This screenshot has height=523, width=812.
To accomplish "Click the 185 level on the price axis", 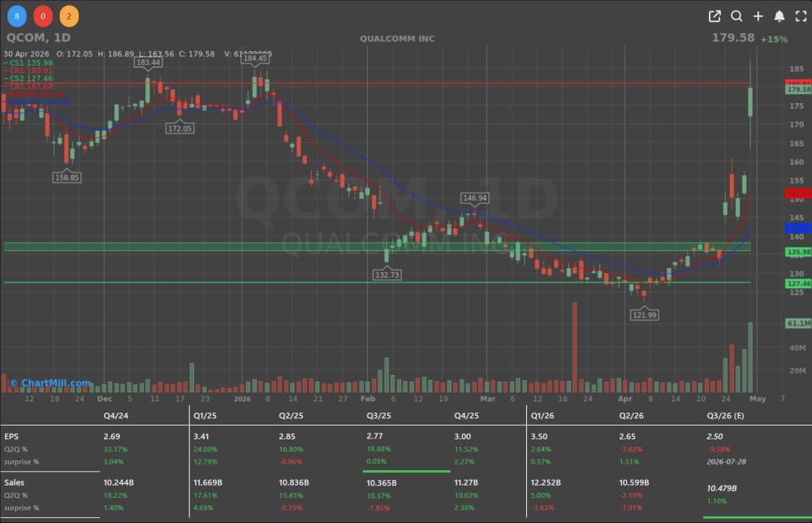I will [797, 69].
